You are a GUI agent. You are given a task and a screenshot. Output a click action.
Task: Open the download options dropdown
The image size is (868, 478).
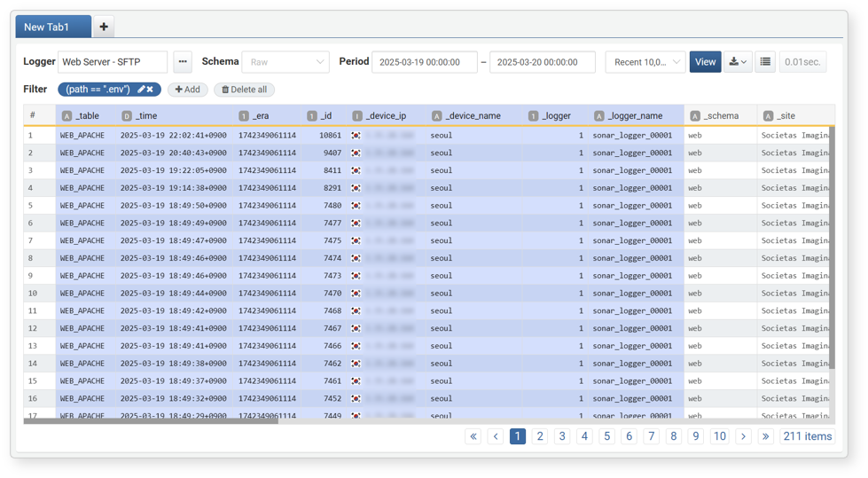point(738,62)
